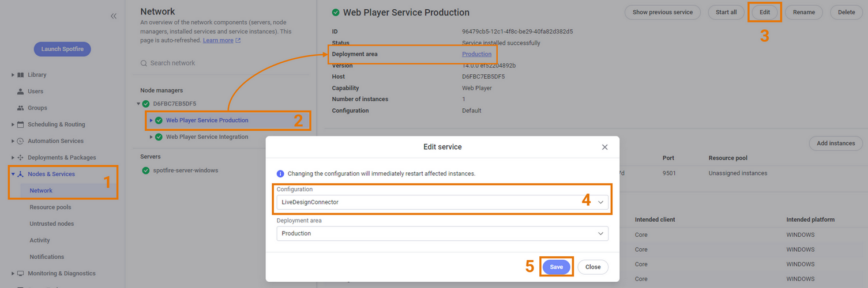Viewport: 868px width, 288px height.
Task: Collapse the D6FBC7EB5DF5 node manager tree
Action: pos(138,104)
